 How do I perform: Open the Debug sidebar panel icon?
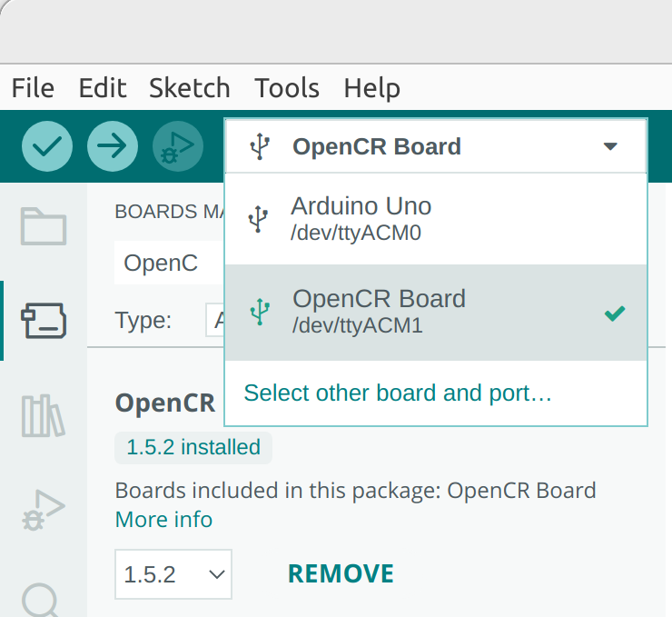click(x=44, y=510)
